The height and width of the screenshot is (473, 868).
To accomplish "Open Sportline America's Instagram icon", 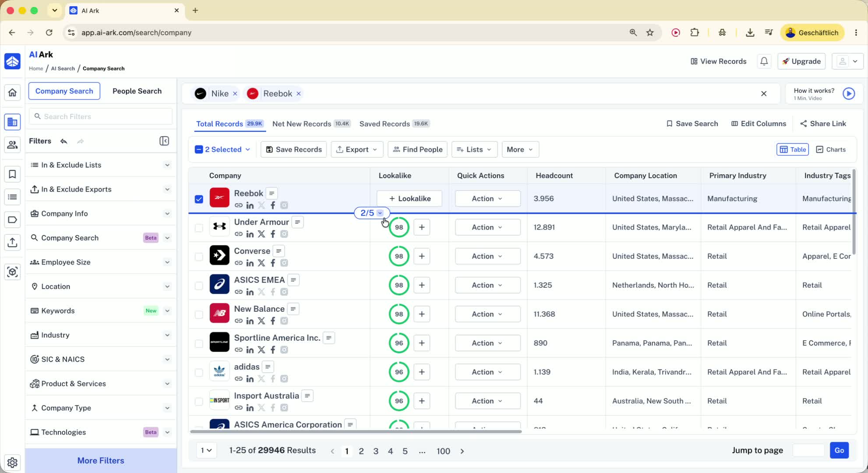I will click(x=284, y=350).
